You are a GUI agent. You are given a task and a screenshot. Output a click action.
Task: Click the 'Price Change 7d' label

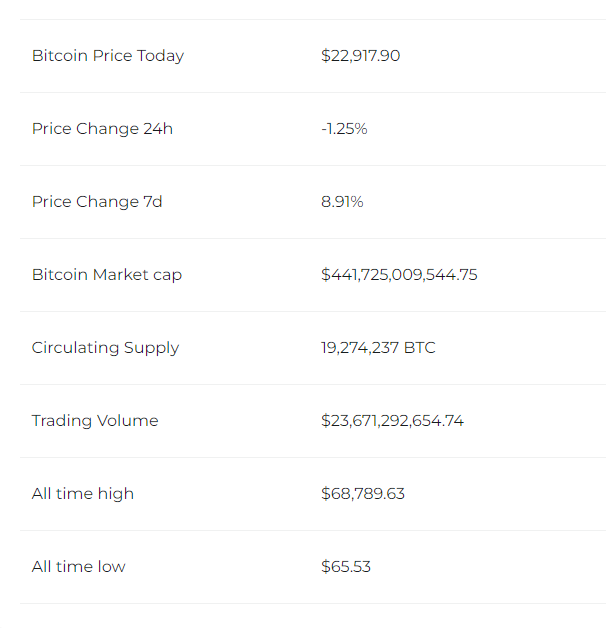pyautogui.click(x=97, y=202)
